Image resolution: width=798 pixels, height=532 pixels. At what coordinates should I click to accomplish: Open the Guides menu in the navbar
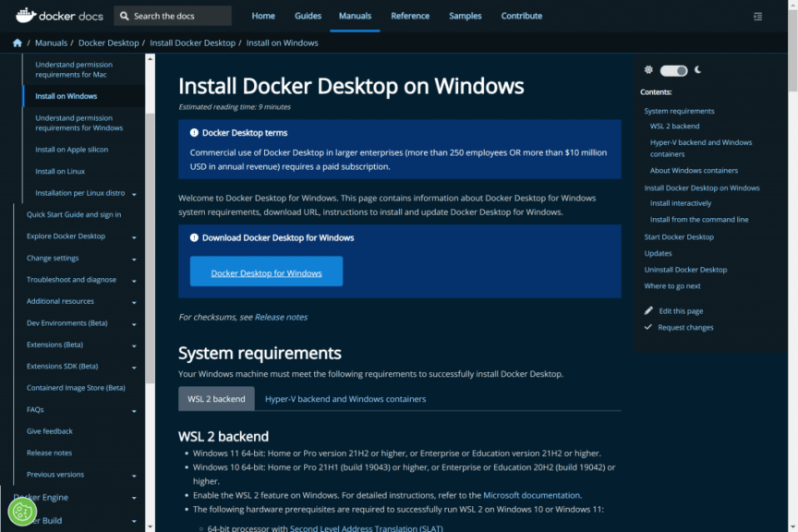[308, 16]
